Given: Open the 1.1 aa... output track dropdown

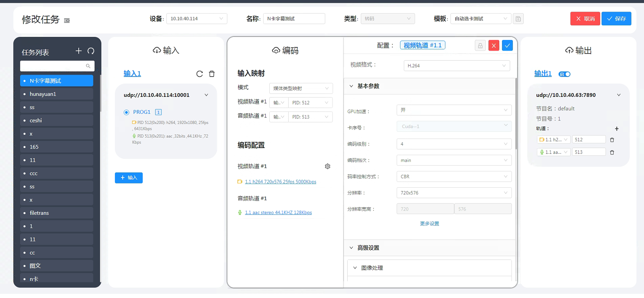Looking at the screenshot, I should tap(553, 152).
